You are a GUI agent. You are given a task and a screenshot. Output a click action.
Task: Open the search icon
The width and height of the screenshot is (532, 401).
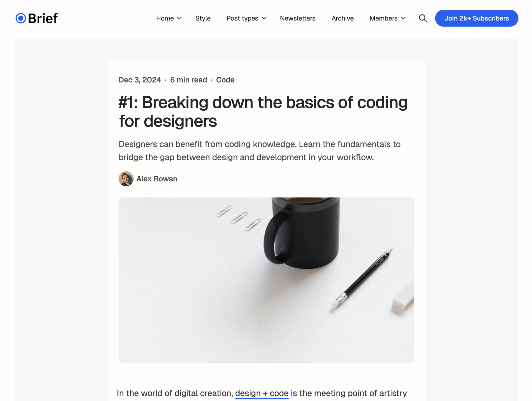423,18
